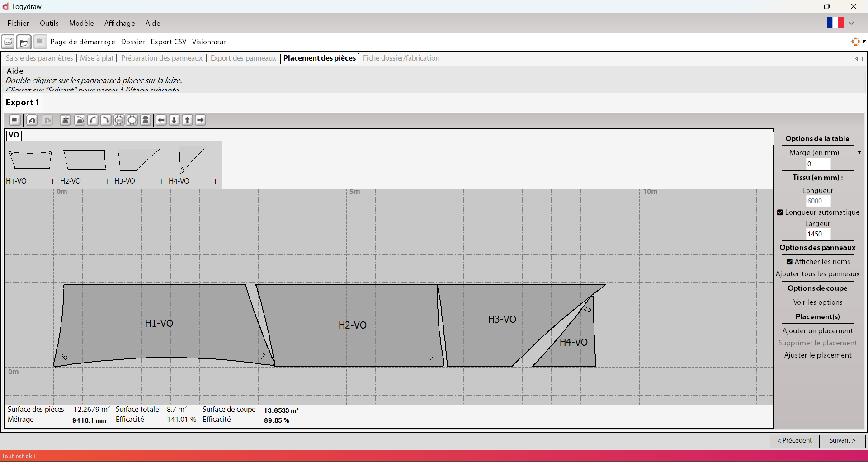Viewport: 868px width, 462px height.
Task: Rotate panel clockwise icon
Action: [106, 120]
